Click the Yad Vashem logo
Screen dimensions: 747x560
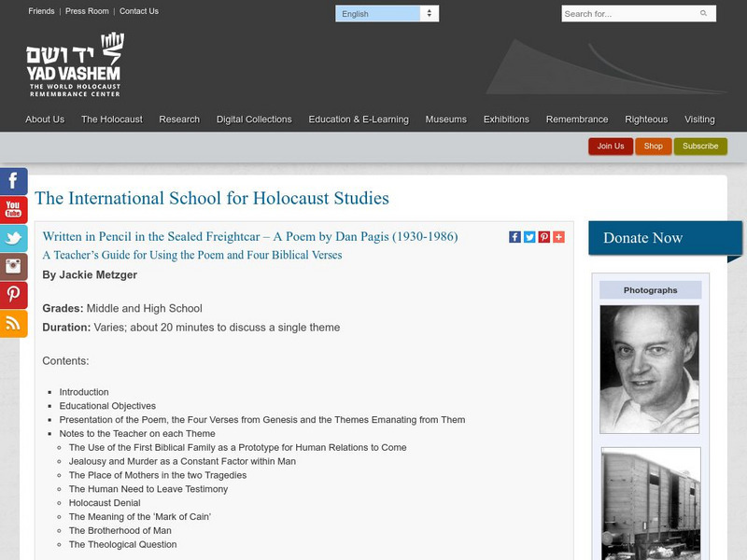coord(76,64)
